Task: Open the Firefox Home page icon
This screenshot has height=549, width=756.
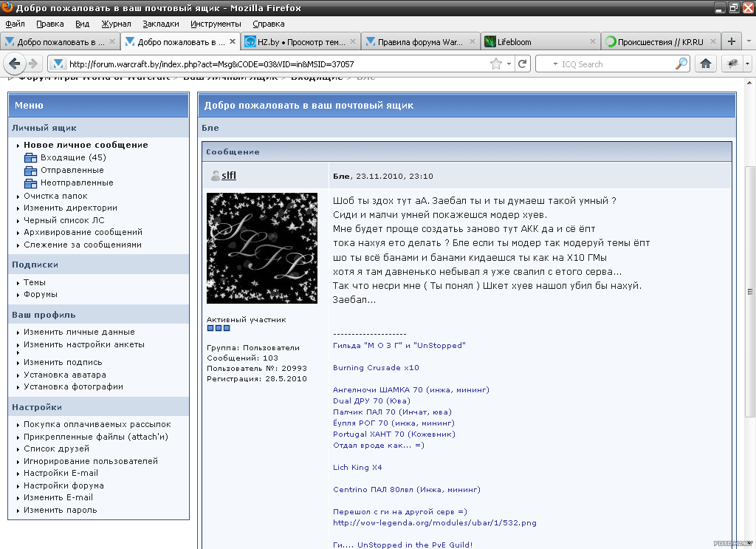Action: tap(706, 64)
